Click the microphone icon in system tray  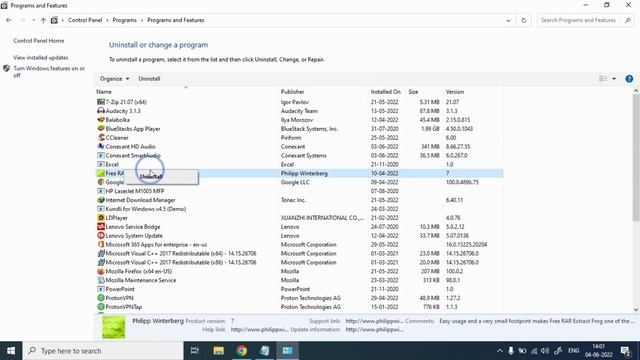click(x=511, y=351)
